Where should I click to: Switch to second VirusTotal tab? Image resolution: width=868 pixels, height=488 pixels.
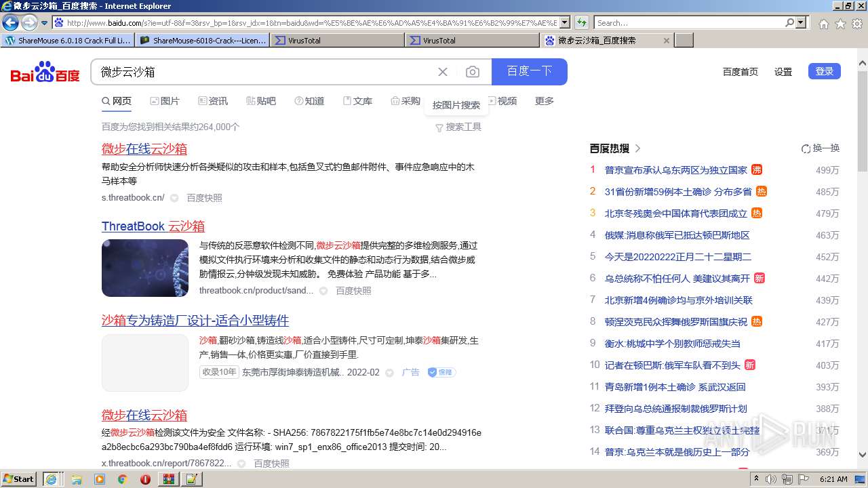pyautogui.click(x=473, y=41)
